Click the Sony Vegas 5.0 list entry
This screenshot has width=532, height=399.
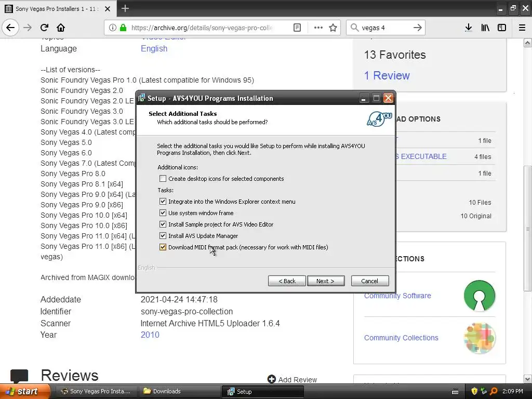66,142
